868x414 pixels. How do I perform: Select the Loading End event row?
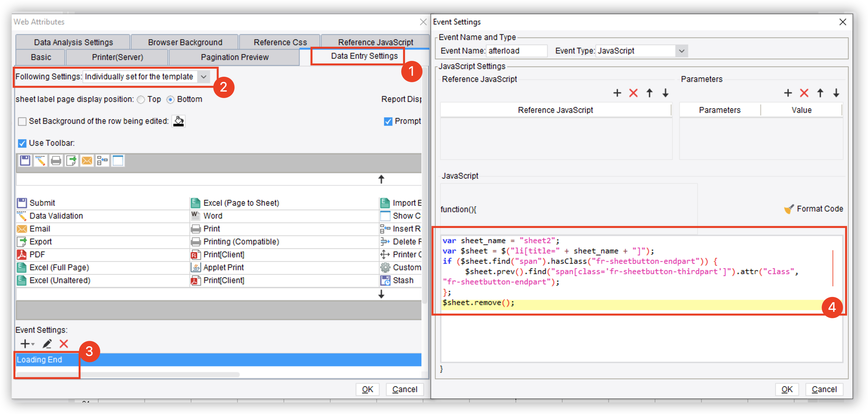(219, 360)
